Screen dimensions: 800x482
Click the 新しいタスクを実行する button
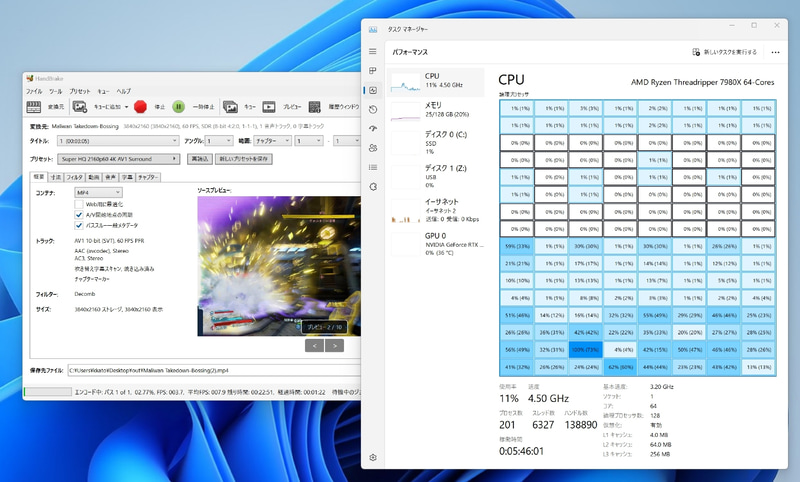724,52
